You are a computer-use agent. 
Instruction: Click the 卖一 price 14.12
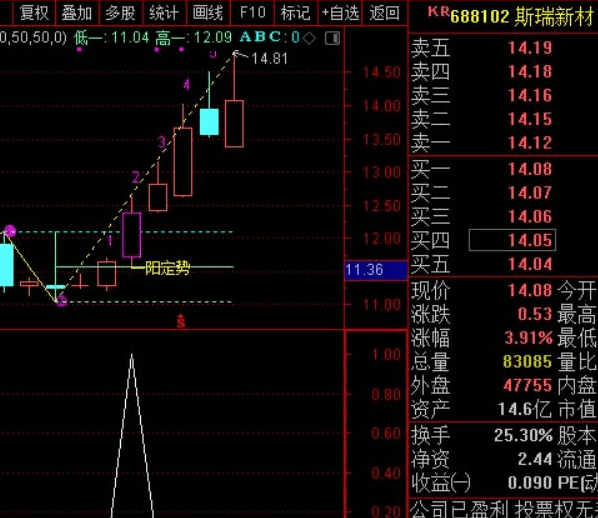(x=530, y=143)
